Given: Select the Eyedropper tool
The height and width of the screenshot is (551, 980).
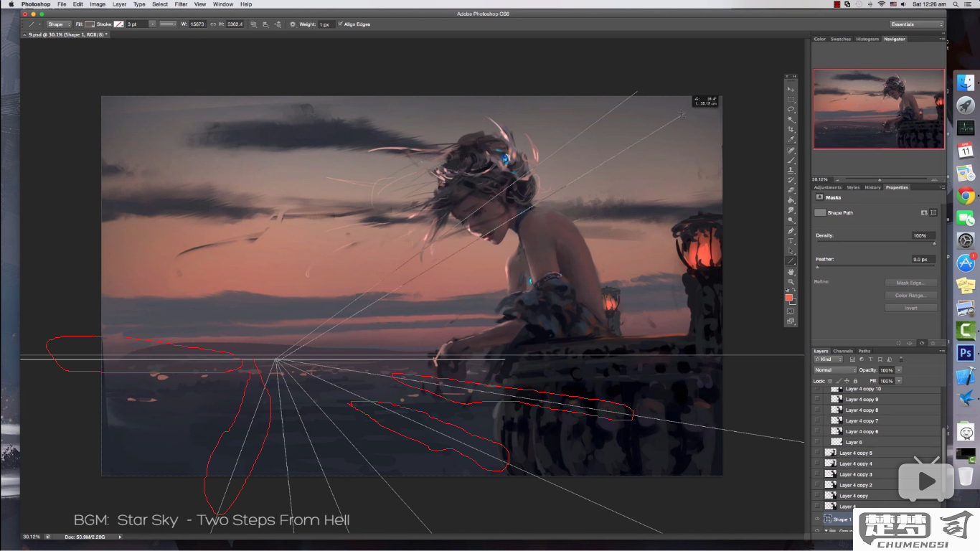Looking at the screenshot, I should (791, 141).
